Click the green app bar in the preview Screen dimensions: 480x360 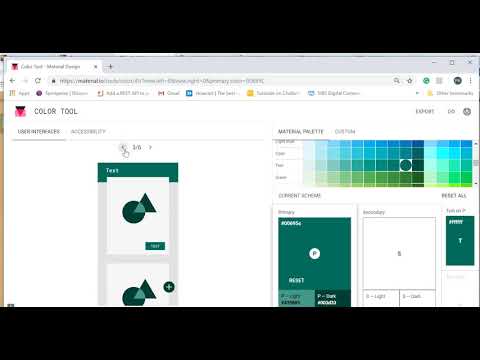tap(138, 171)
